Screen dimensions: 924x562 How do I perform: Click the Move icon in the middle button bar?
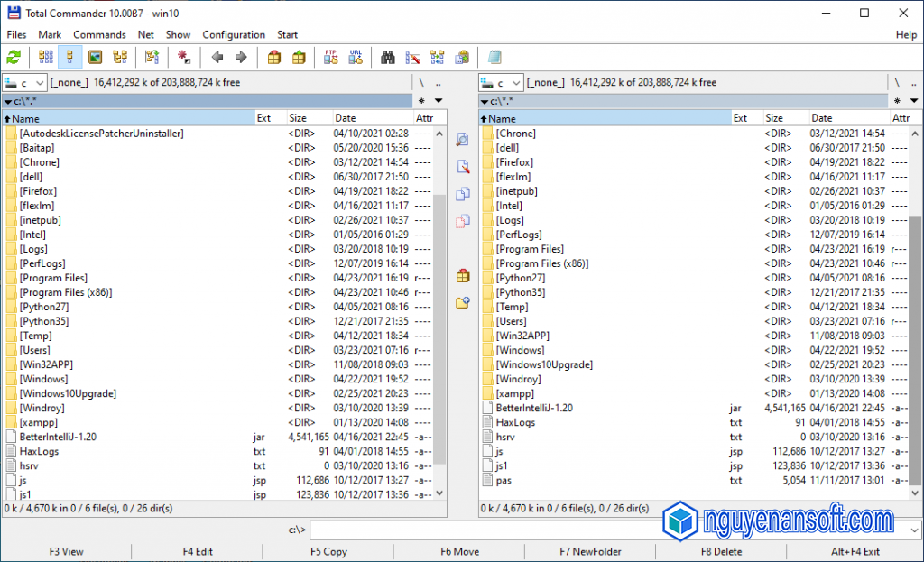(x=463, y=221)
